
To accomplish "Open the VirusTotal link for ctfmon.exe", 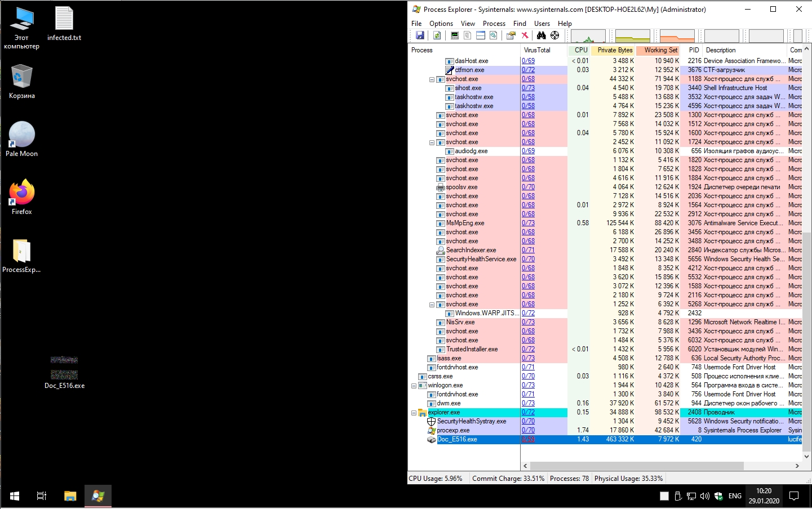I will [x=528, y=70].
